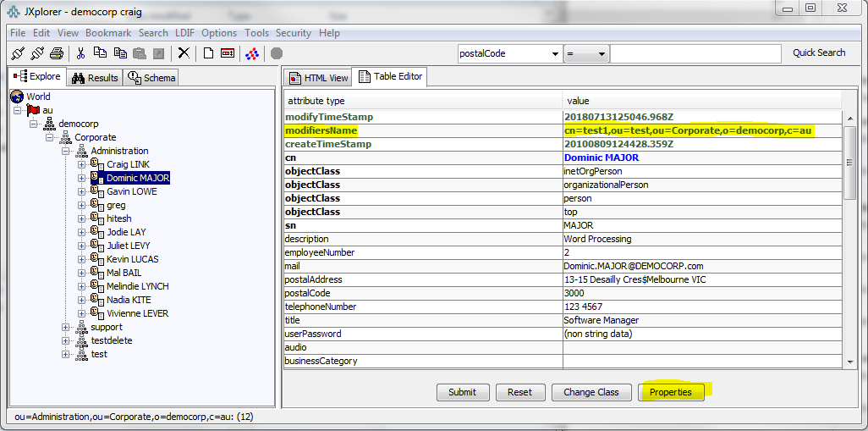Expand the support tree node
Image resolution: width=868 pixels, height=431 pixels.
pyautogui.click(x=66, y=328)
